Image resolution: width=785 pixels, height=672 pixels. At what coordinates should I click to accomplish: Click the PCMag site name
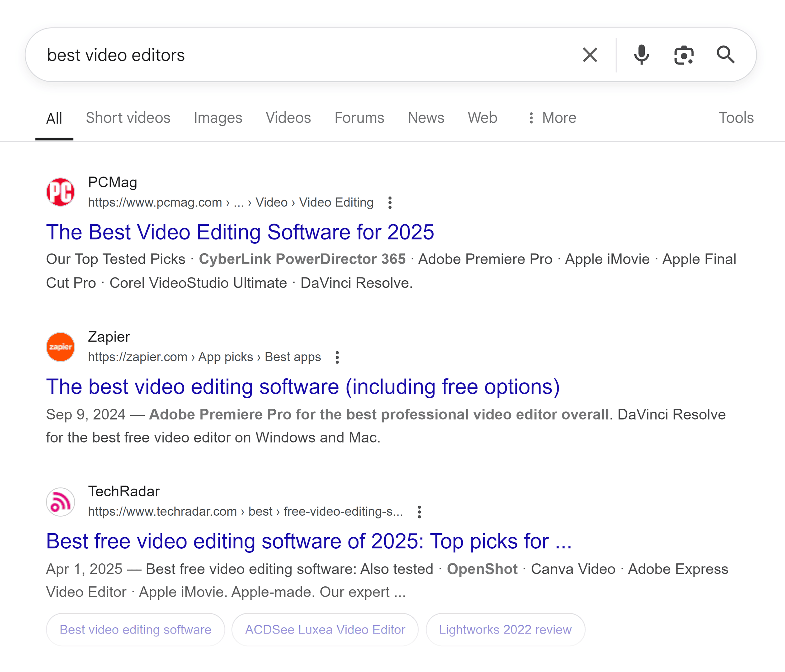pyautogui.click(x=112, y=182)
